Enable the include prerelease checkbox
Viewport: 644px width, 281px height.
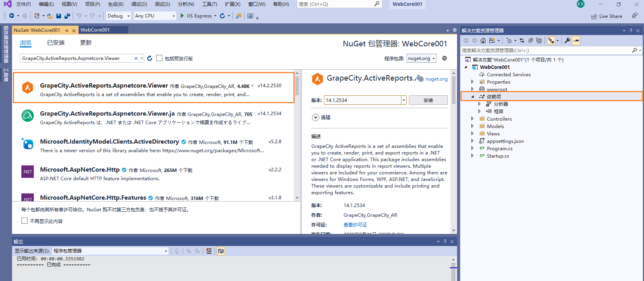[159, 58]
